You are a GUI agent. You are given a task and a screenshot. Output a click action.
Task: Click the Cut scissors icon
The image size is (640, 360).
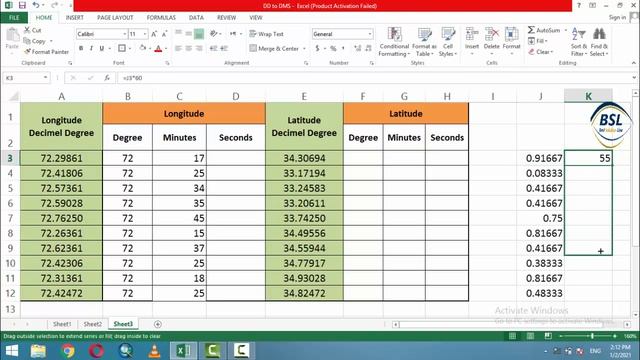click(x=27, y=30)
